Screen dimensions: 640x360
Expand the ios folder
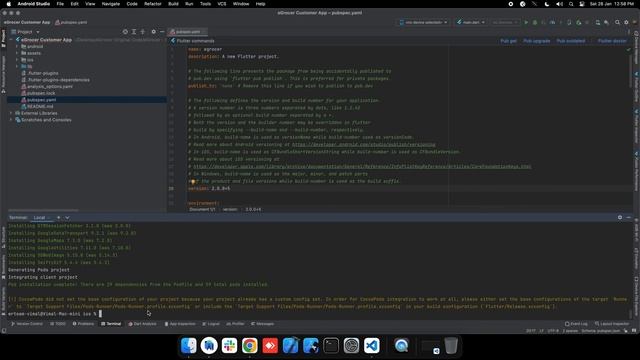pos(17,60)
